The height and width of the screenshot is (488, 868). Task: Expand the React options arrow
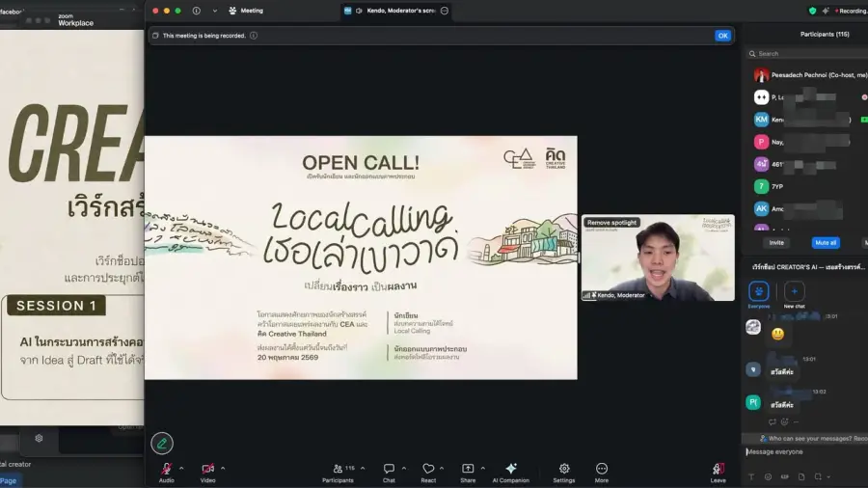(x=442, y=468)
